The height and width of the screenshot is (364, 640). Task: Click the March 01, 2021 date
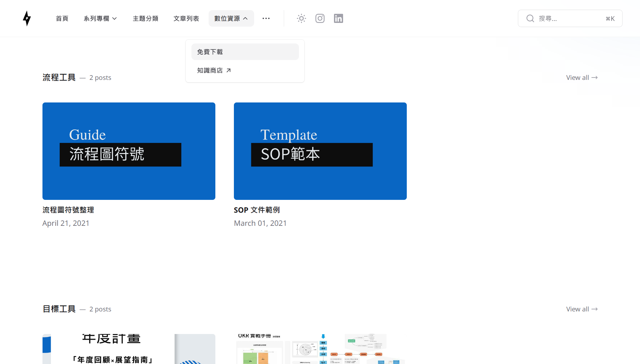[260, 223]
